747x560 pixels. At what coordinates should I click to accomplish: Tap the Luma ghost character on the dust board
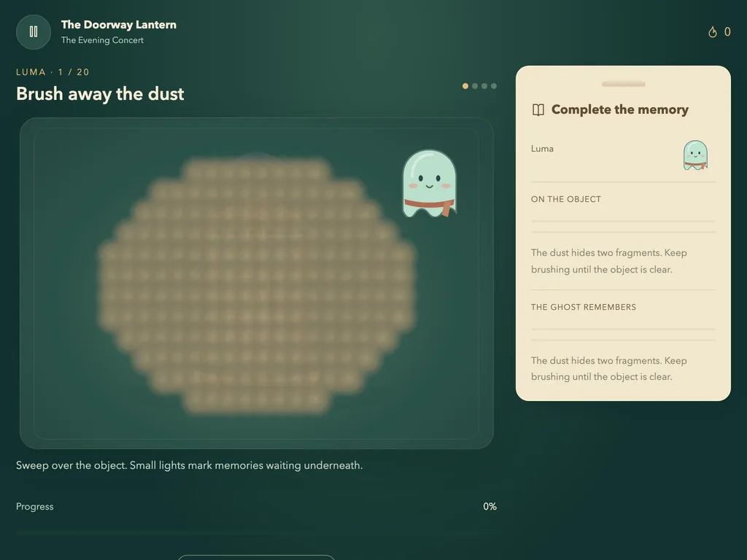(x=429, y=184)
